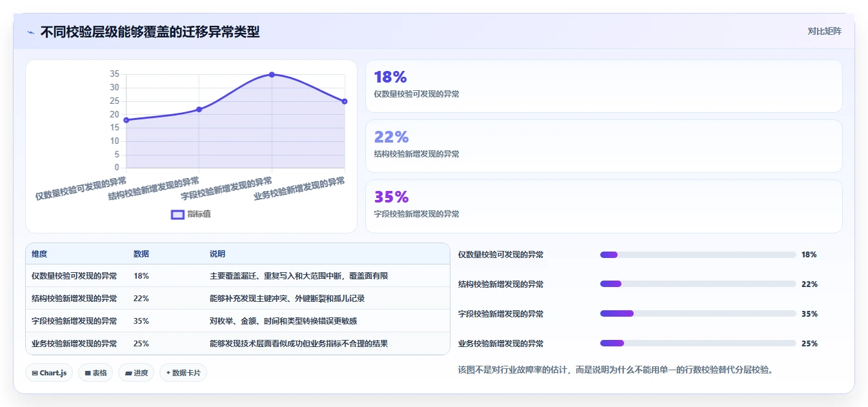868x407 pixels.
Task: Click the 25% cell in the table
Action: click(x=141, y=344)
